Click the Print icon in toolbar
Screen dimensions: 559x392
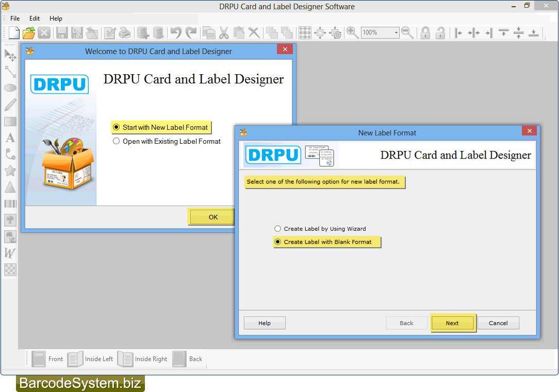pyautogui.click(x=124, y=33)
